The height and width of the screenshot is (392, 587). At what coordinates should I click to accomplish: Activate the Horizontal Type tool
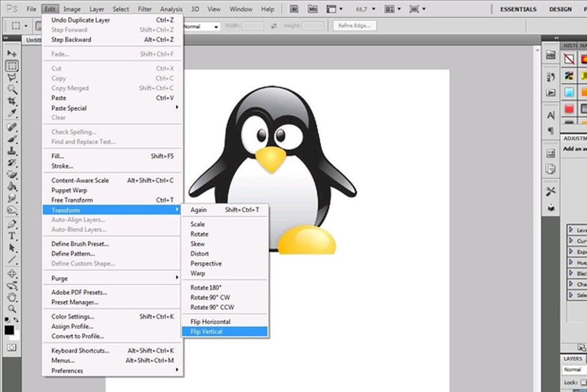click(11, 236)
